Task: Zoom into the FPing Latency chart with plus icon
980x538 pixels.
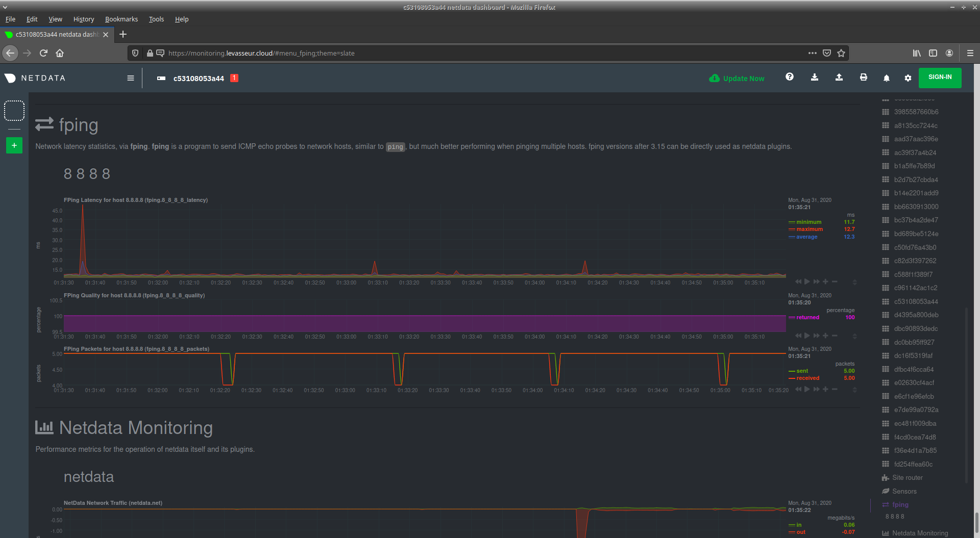Action: tap(825, 281)
